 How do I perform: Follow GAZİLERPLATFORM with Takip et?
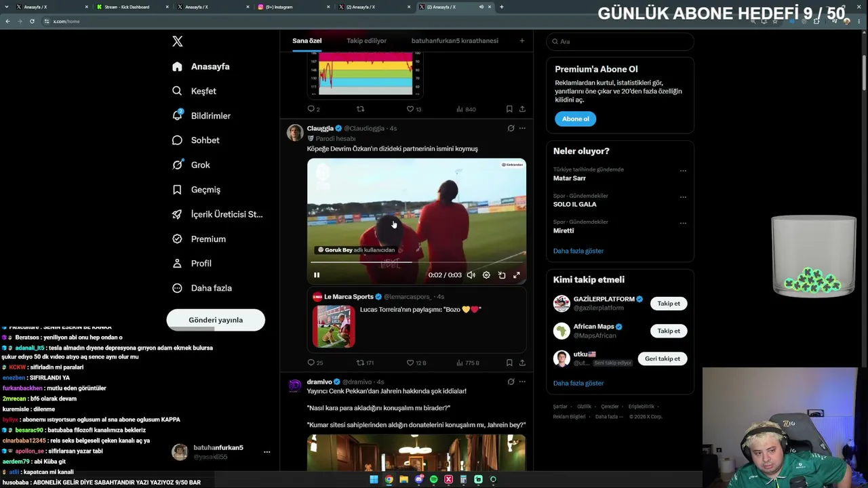click(669, 303)
